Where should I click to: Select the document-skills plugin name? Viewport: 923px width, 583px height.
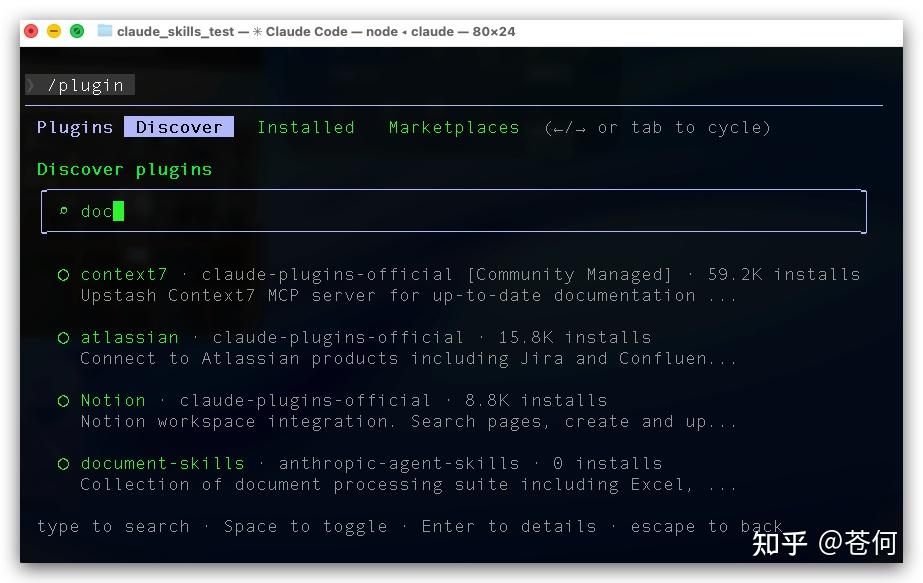pos(162,463)
